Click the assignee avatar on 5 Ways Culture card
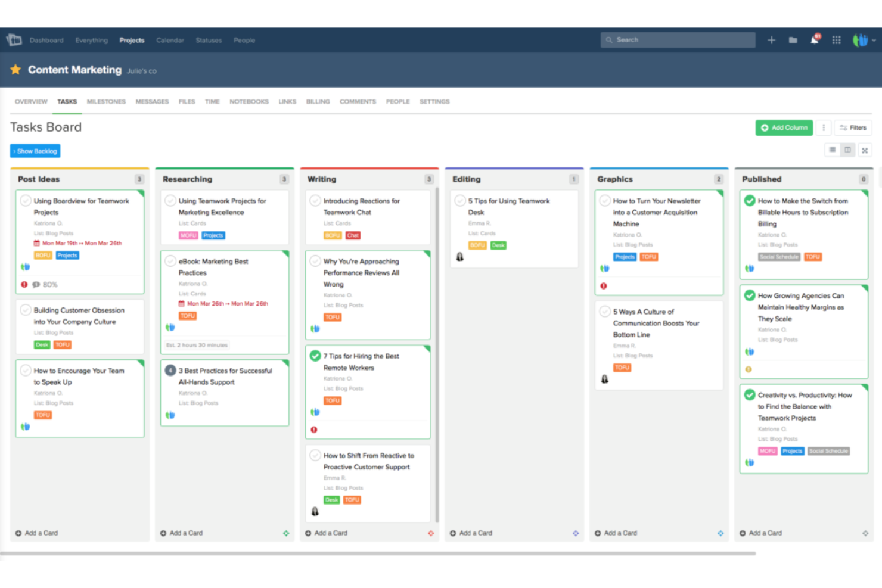Viewport: 882px width, 588px height. click(x=605, y=379)
